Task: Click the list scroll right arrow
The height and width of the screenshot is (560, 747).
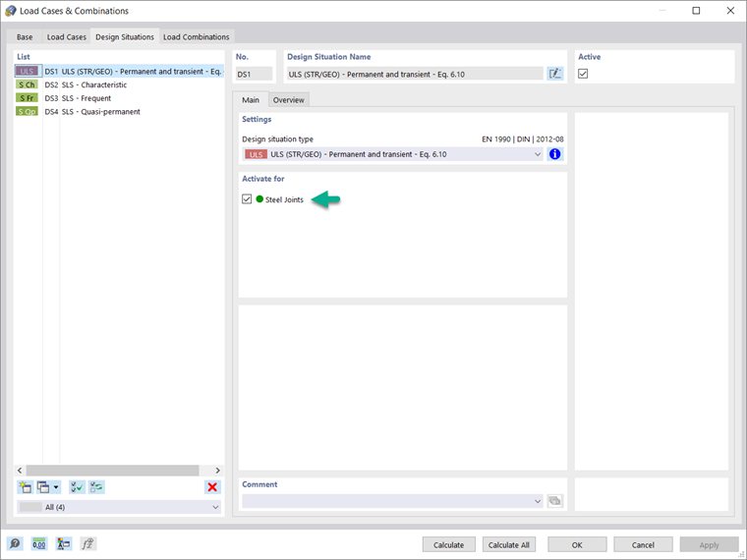Action: pyautogui.click(x=218, y=470)
